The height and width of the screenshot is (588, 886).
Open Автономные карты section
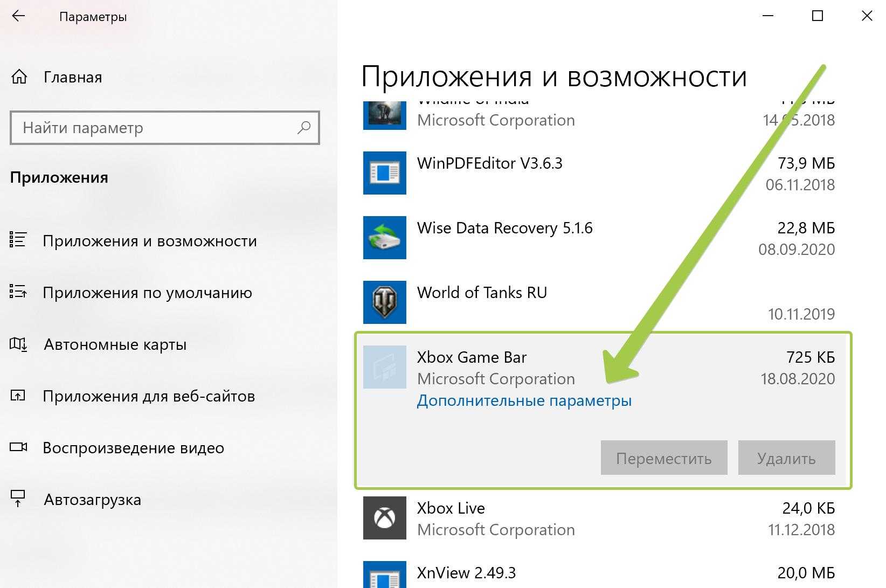tap(115, 344)
